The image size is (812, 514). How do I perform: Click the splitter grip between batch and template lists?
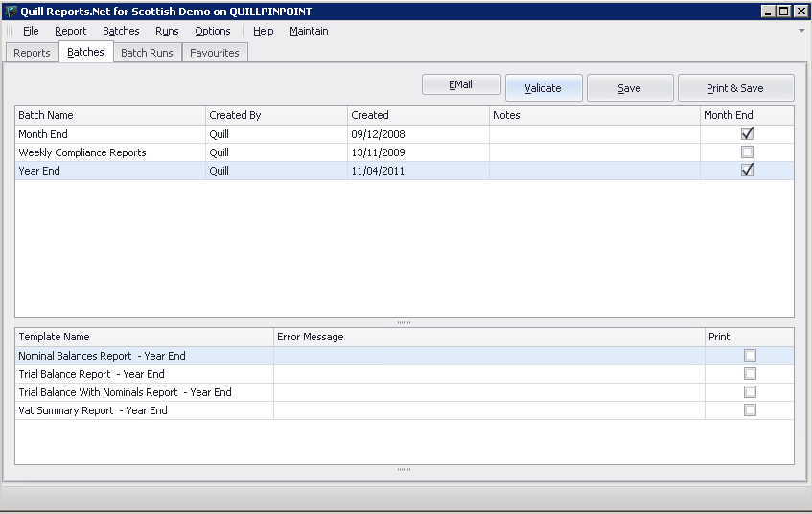[404, 322]
